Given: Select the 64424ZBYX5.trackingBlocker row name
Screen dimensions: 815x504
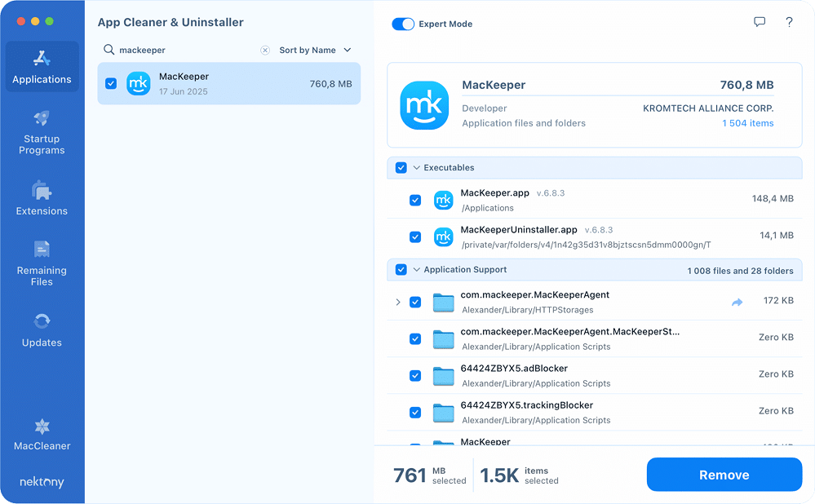Looking at the screenshot, I should point(526,405).
